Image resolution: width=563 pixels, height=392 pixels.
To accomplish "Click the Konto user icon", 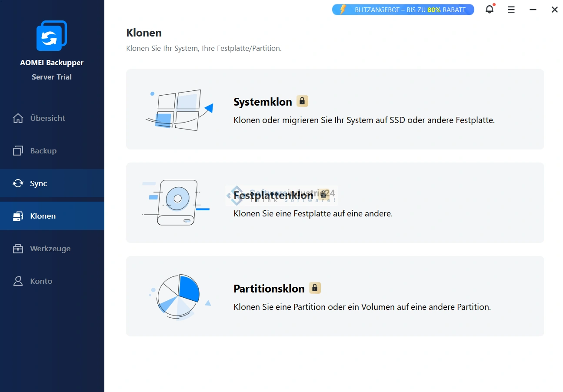I will pyautogui.click(x=18, y=281).
